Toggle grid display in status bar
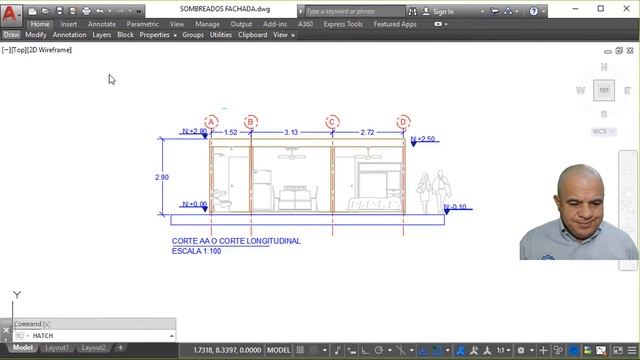Screen dimensions: 640x360 coord(300,350)
